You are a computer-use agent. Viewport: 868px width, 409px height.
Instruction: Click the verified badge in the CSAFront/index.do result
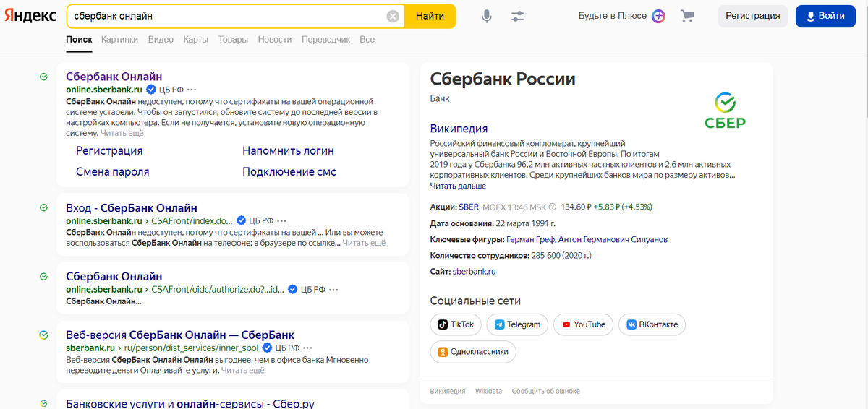[x=242, y=221]
